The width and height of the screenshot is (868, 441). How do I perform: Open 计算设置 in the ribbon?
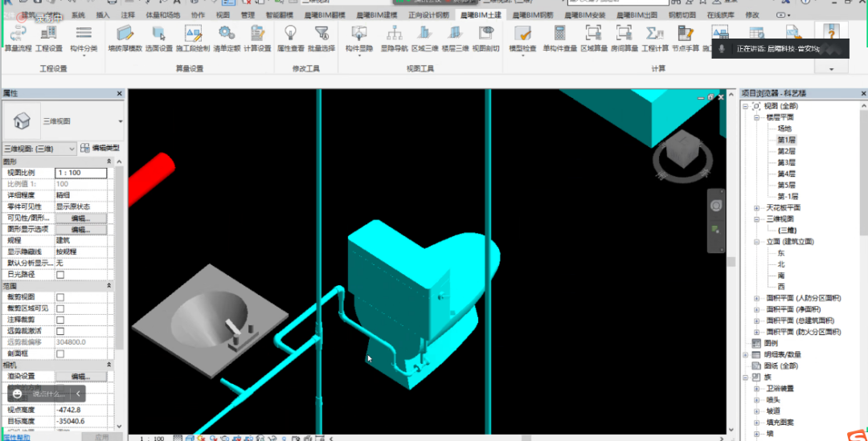(257, 38)
